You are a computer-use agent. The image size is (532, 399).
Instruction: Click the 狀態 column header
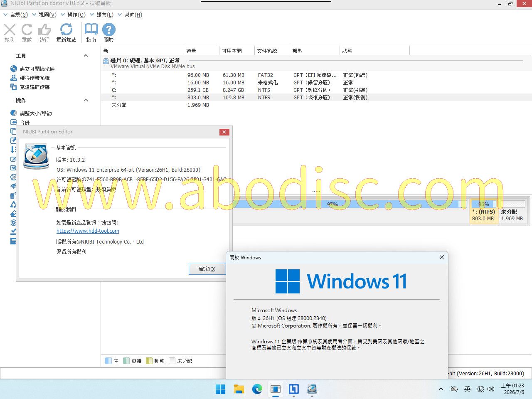point(375,51)
